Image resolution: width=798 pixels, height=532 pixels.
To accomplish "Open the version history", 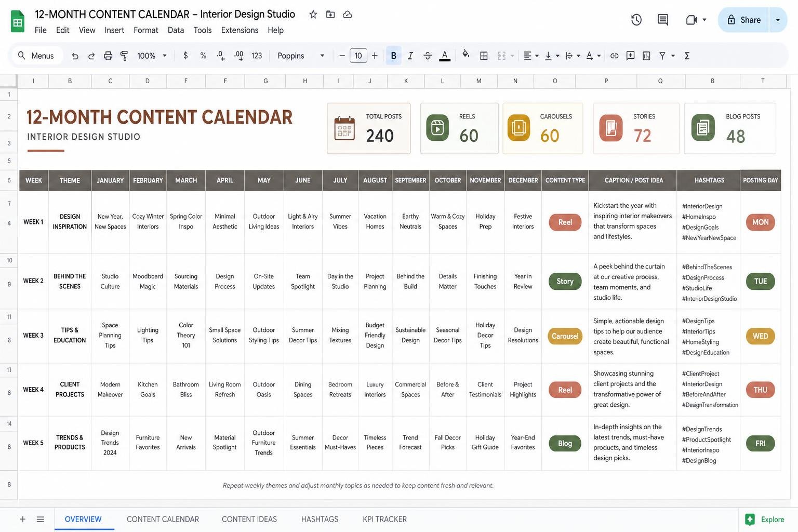I will 636,20.
